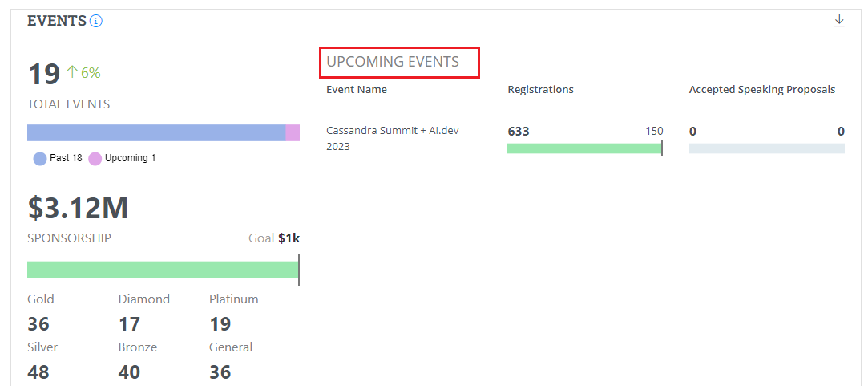This screenshot has height=386, width=868.
Task: Click the $3.12M sponsorship total
Action: [78, 208]
